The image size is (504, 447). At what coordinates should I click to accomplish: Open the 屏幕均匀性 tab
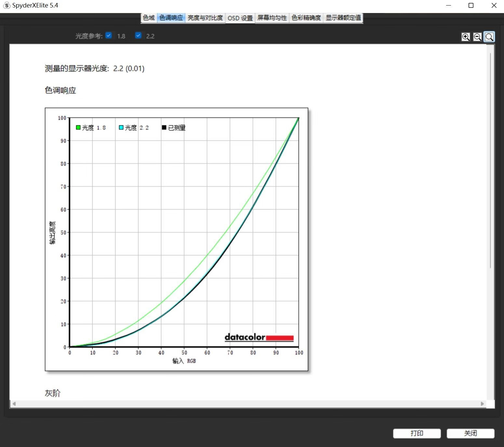point(272,18)
